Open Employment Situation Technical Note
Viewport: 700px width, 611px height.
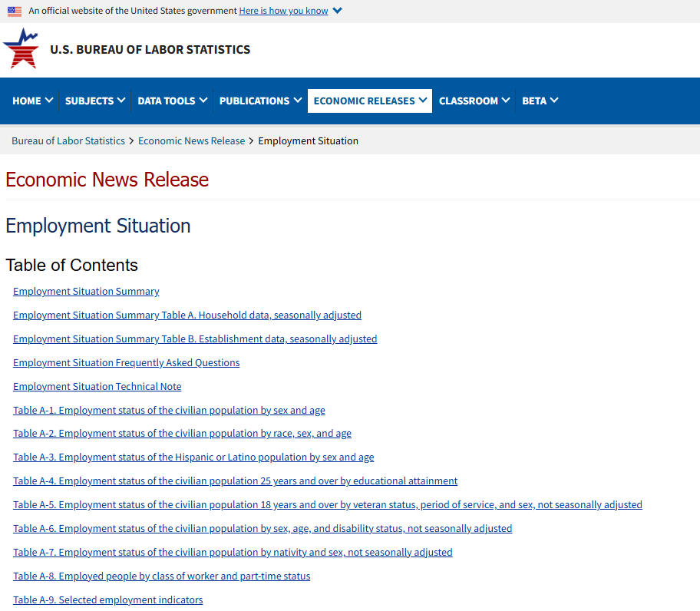(97, 387)
